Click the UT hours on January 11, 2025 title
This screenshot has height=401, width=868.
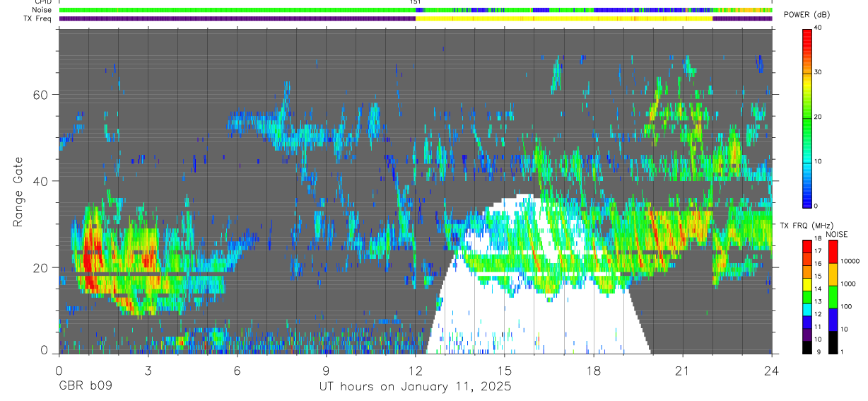click(415, 387)
